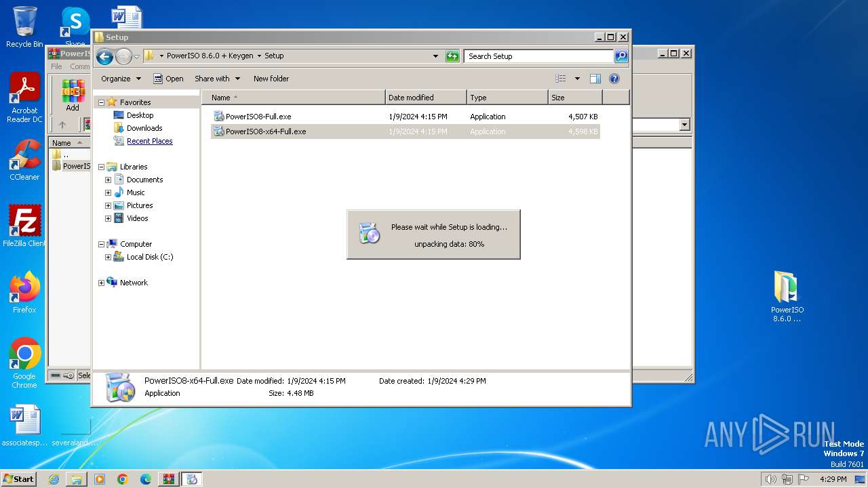Viewport: 868px width, 488px height.
Task: Switch to WinRAR taskbar button
Action: 169,479
